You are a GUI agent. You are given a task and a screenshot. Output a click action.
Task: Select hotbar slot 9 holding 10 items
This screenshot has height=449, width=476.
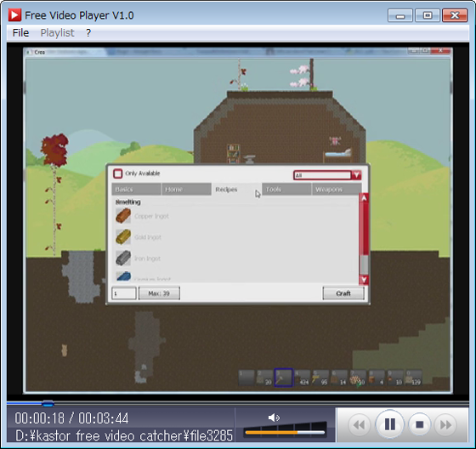(395, 378)
